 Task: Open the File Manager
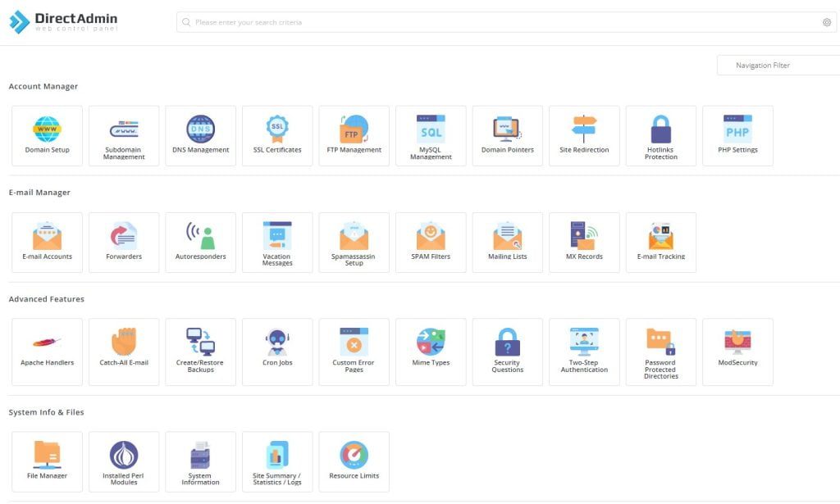[47, 461]
